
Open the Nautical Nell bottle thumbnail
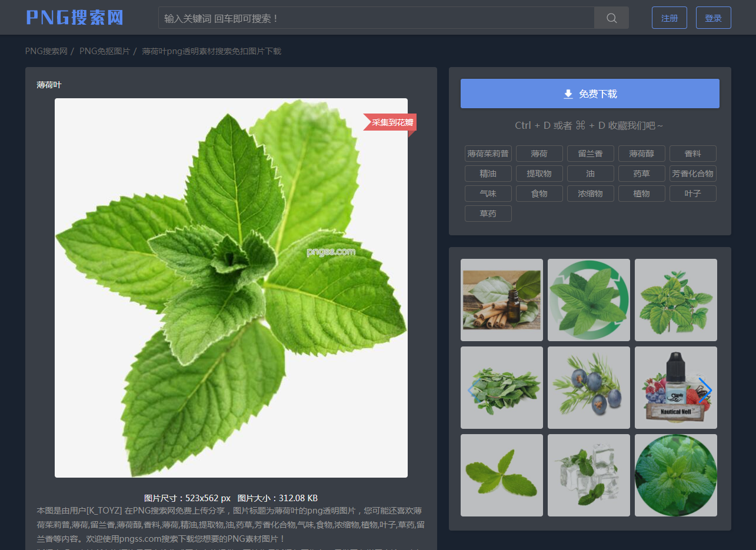pyautogui.click(x=676, y=388)
